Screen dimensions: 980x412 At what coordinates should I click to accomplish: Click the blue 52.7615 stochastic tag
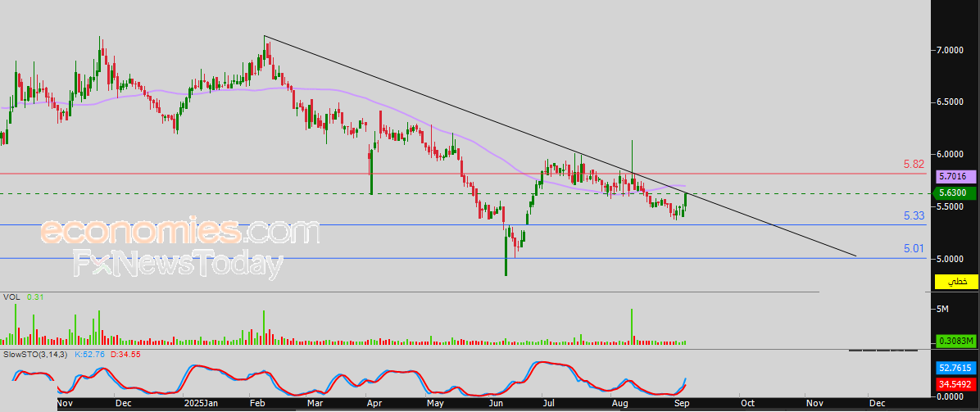pos(955,368)
